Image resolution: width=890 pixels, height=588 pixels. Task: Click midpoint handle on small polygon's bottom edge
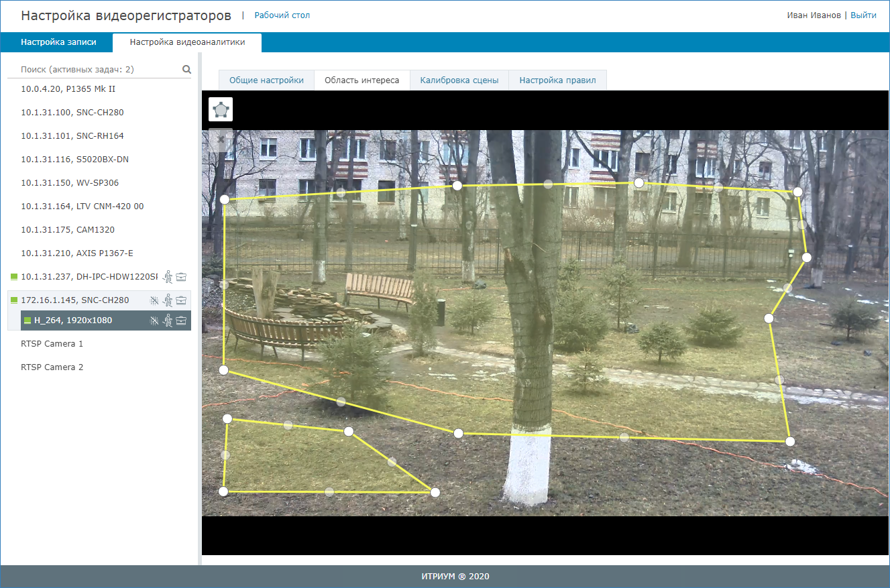pyautogui.click(x=329, y=492)
